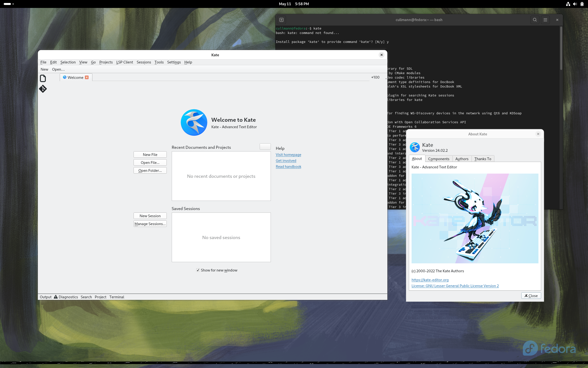Open the Go menu

pos(93,62)
